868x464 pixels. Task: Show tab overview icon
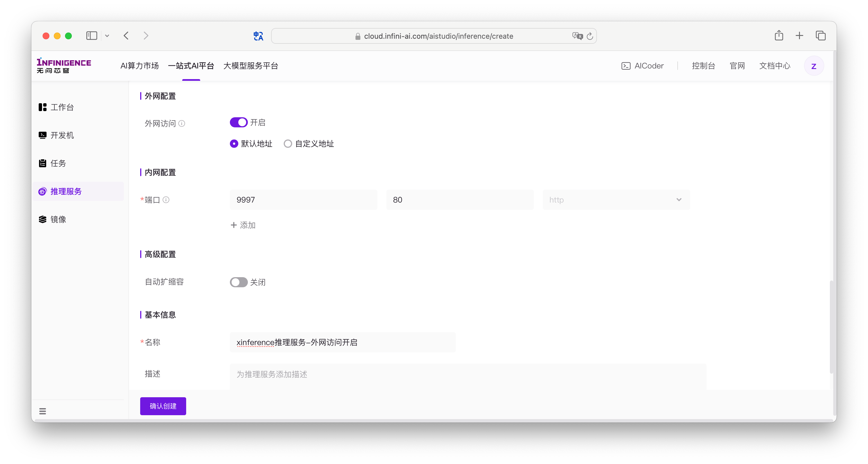(821, 35)
